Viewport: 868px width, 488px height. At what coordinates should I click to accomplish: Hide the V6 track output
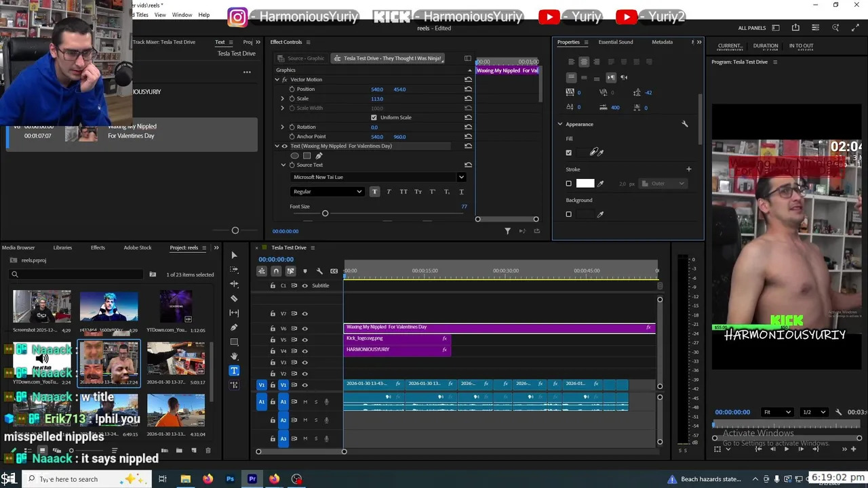tap(304, 329)
